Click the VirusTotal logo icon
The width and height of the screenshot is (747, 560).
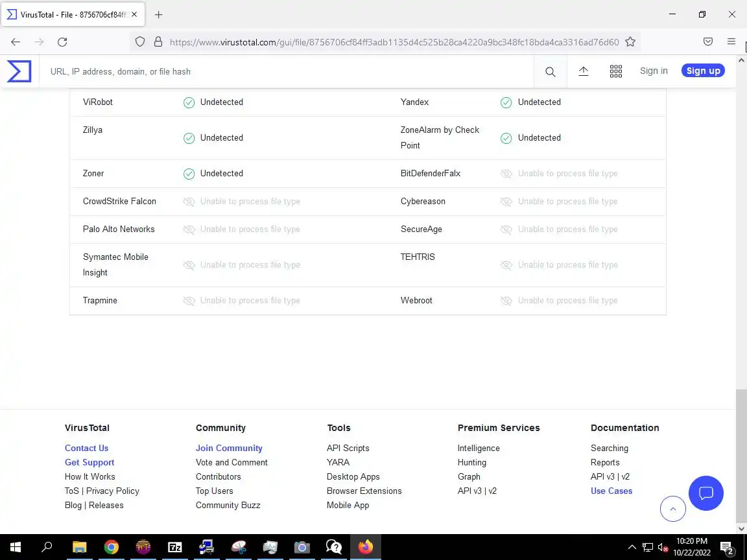(x=19, y=71)
